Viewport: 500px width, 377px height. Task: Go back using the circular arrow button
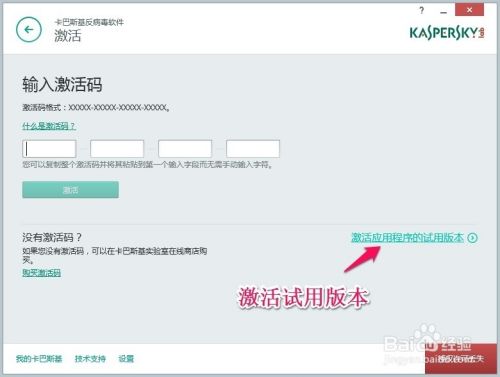pyautogui.click(x=29, y=30)
